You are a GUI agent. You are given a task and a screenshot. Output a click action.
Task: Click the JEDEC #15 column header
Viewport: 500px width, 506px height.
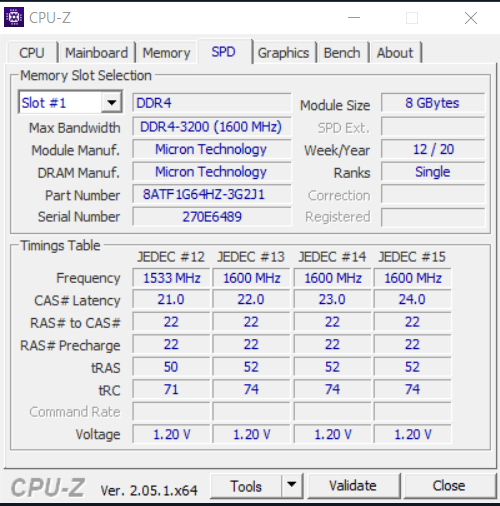[412, 257]
